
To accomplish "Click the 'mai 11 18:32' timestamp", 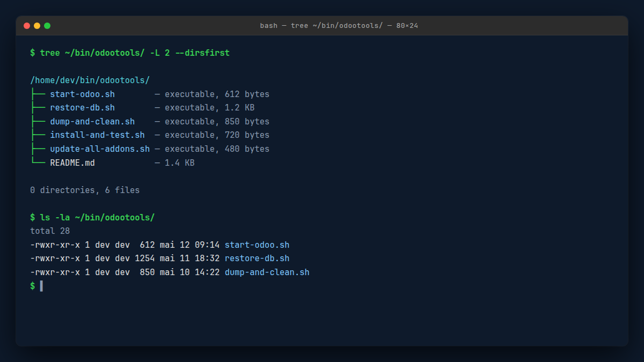I will point(189,258).
